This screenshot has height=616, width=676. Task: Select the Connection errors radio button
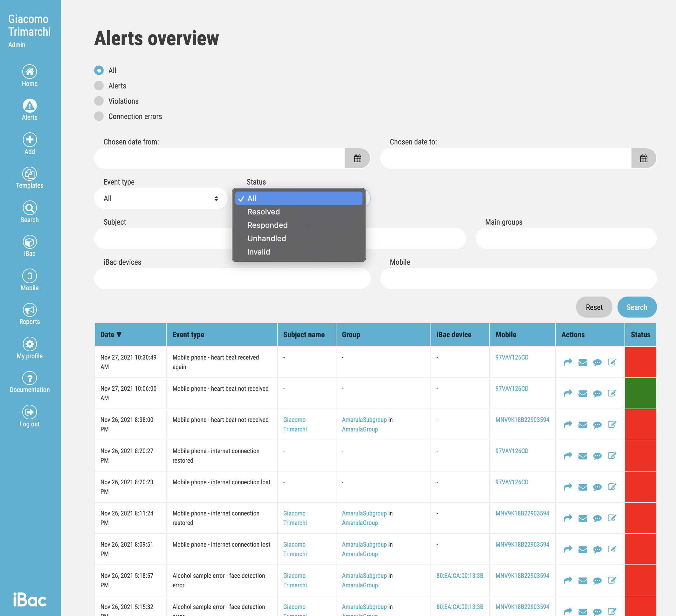tap(99, 116)
